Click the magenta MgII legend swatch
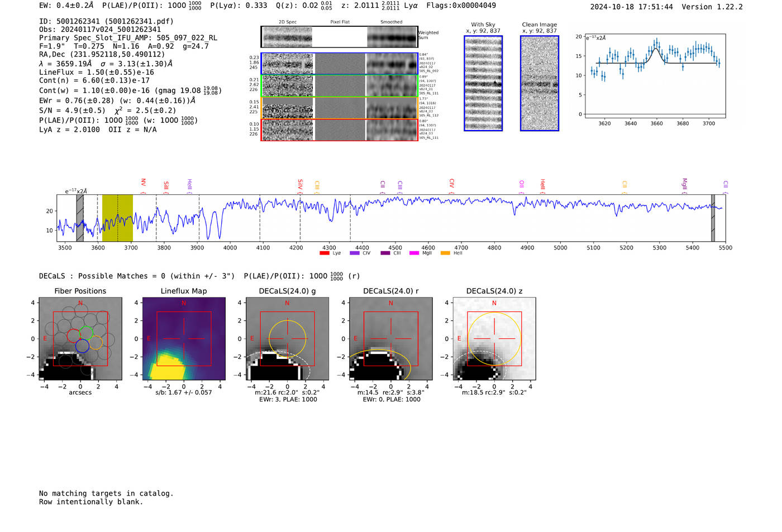 [x=414, y=253]
